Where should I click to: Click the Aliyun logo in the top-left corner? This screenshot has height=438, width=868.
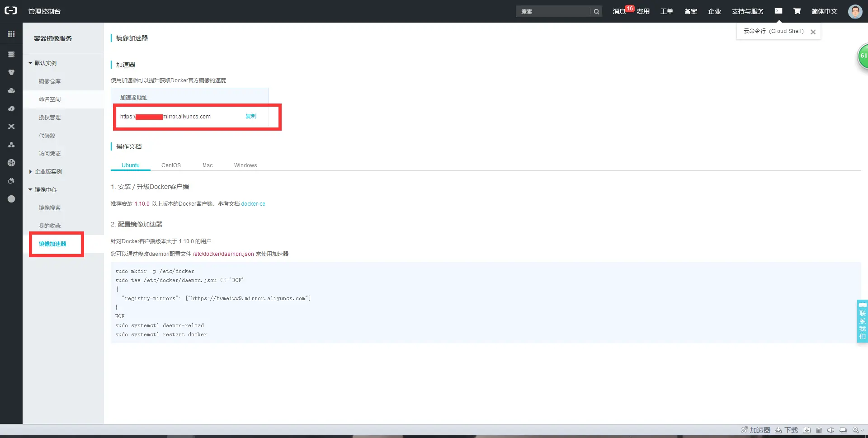click(x=11, y=11)
